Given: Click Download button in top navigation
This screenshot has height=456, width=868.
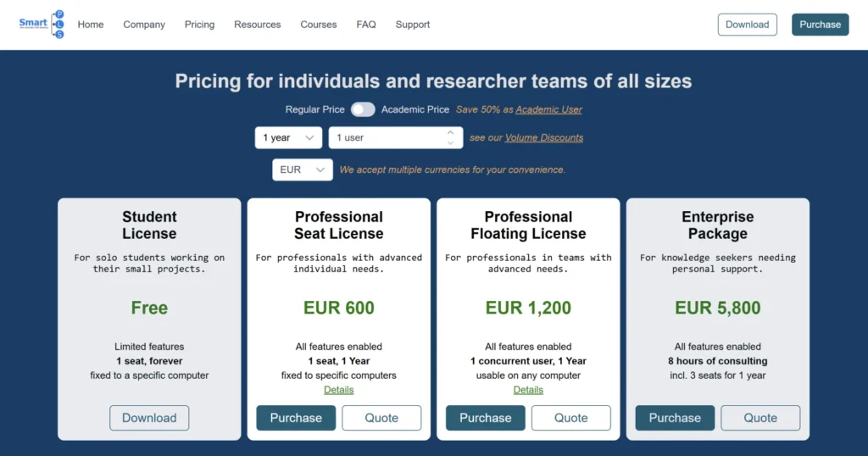Looking at the screenshot, I should 748,25.
